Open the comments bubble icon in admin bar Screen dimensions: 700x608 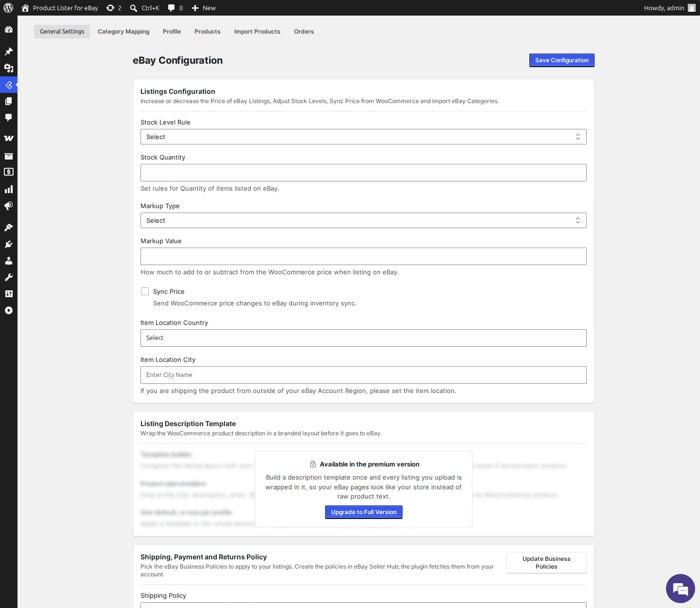click(171, 8)
